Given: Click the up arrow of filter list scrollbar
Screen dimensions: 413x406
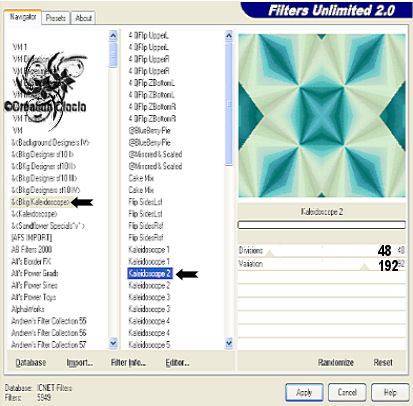Looking at the screenshot, I should click(229, 36).
